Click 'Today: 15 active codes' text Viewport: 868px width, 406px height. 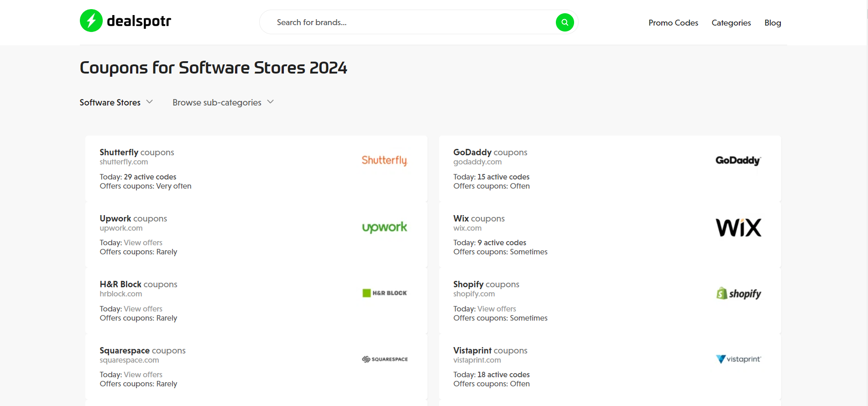pos(491,177)
